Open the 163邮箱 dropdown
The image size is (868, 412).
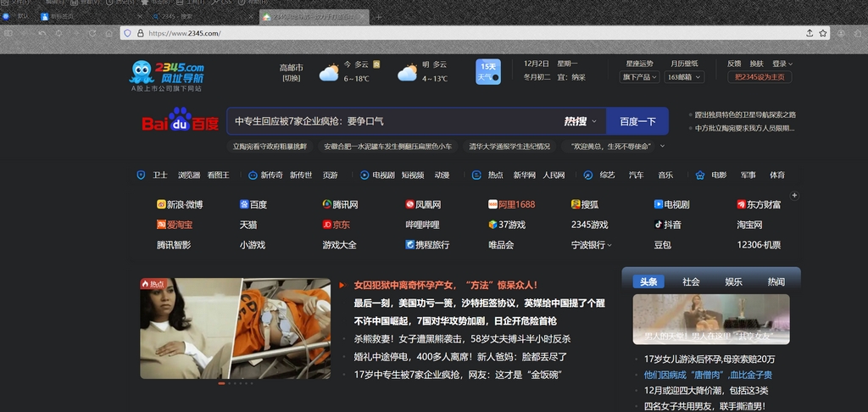pyautogui.click(x=684, y=77)
